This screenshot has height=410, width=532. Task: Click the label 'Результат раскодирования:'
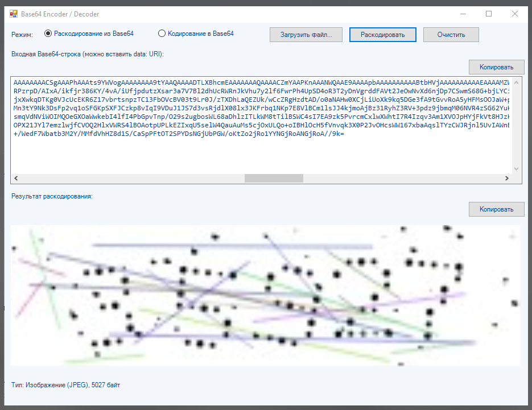point(52,196)
